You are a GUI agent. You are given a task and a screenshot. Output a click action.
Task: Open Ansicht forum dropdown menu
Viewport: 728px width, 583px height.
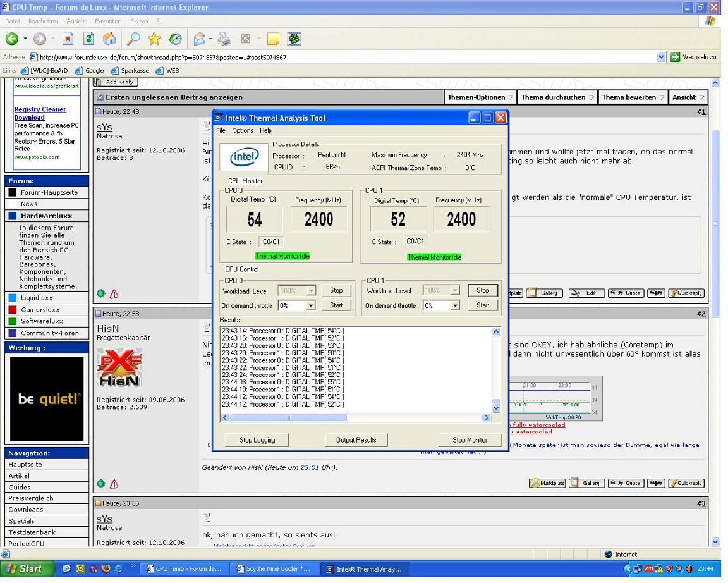click(689, 97)
